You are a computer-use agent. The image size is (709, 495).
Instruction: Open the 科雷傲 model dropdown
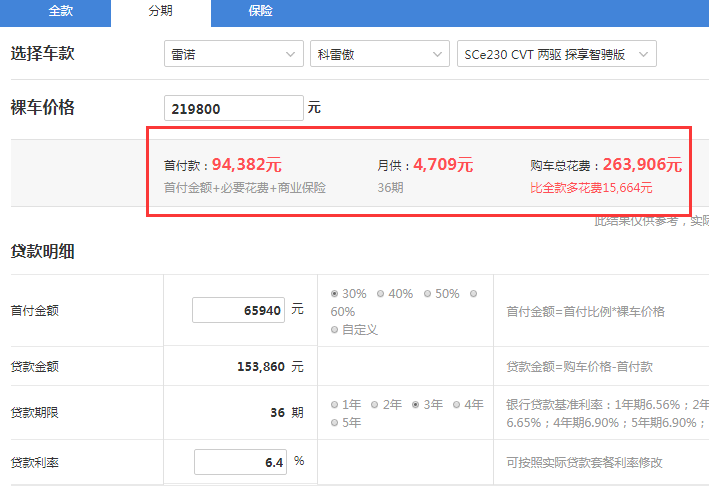point(380,54)
